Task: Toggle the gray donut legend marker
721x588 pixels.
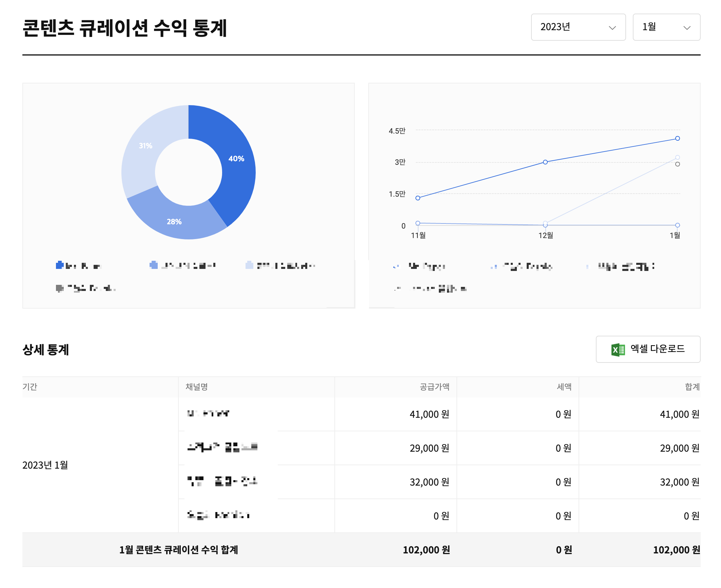Action: (60, 288)
